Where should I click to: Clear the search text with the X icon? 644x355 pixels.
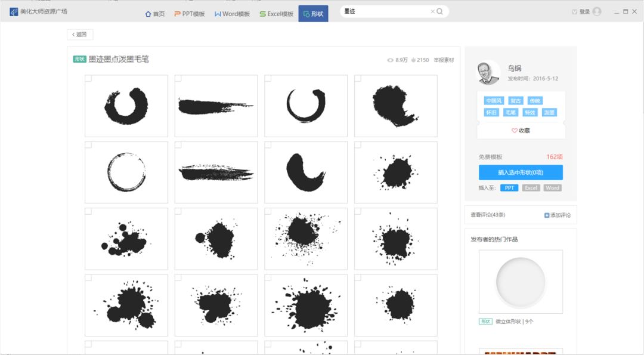click(432, 11)
